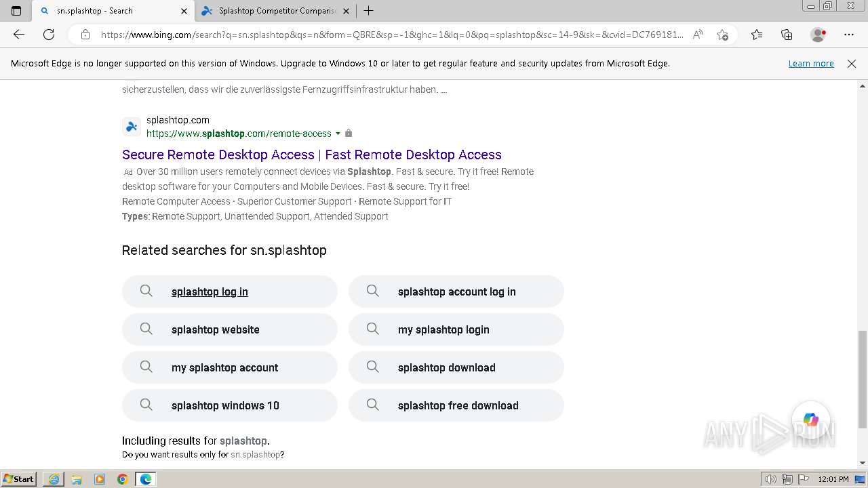The image size is (868, 488).
Task: Close the sn.splashtop search tab
Action: [184, 11]
